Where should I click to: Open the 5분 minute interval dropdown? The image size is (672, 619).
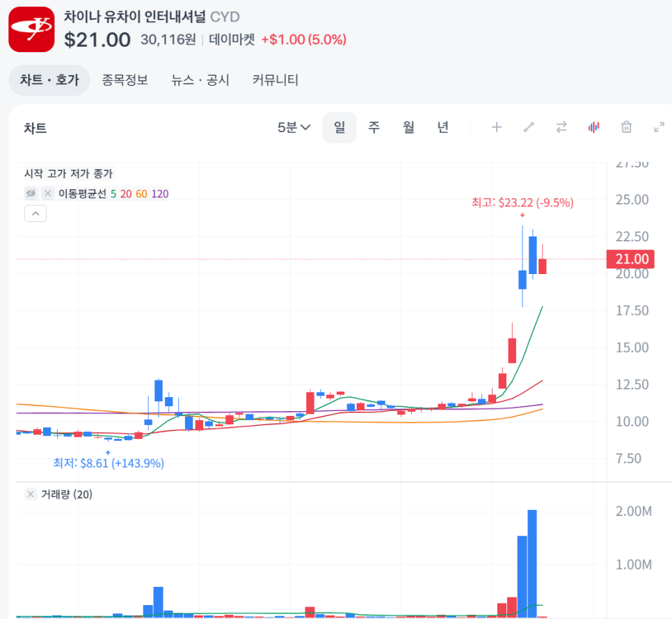point(294,127)
